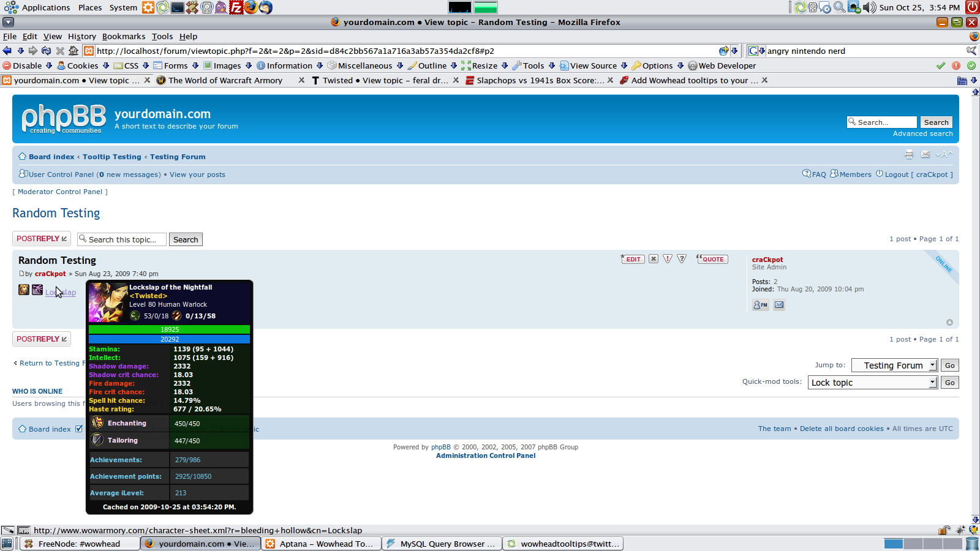
Task: Click the green 18925 health bar
Action: coord(169,329)
